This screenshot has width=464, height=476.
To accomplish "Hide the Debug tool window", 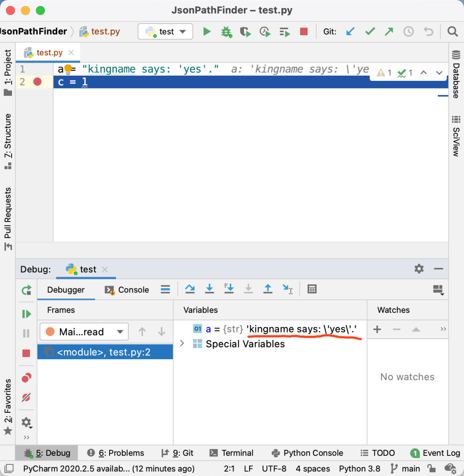I will tap(439, 269).
